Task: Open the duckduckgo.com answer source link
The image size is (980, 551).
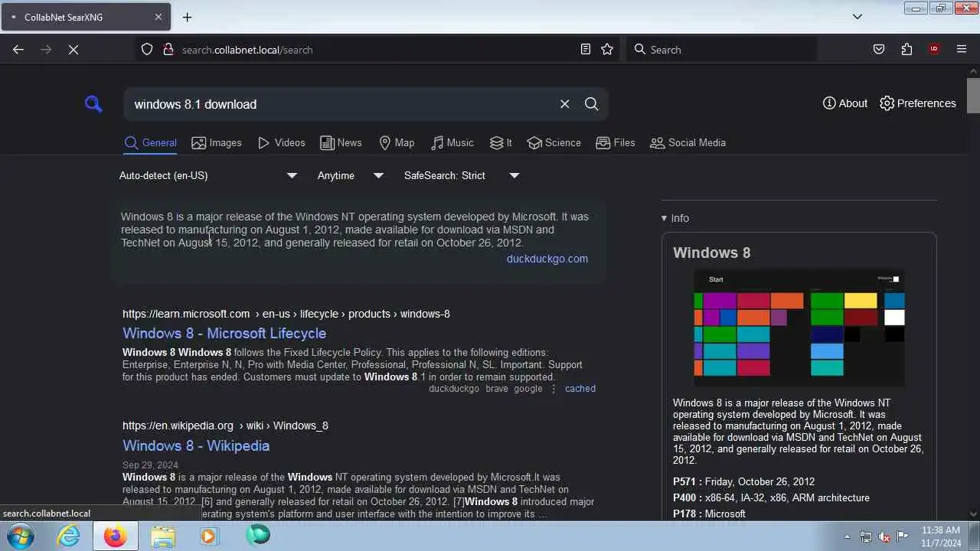Action: pyautogui.click(x=547, y=259)
